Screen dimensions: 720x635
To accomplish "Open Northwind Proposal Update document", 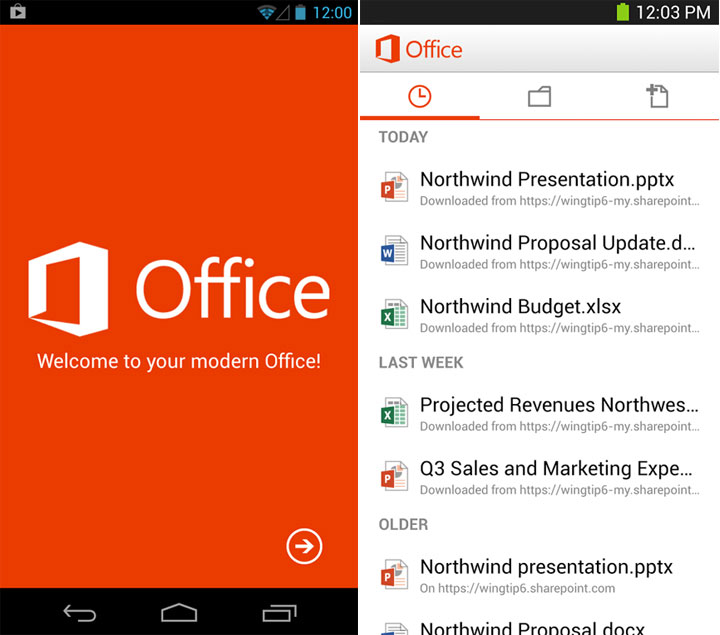I will (x=539, y=252).
